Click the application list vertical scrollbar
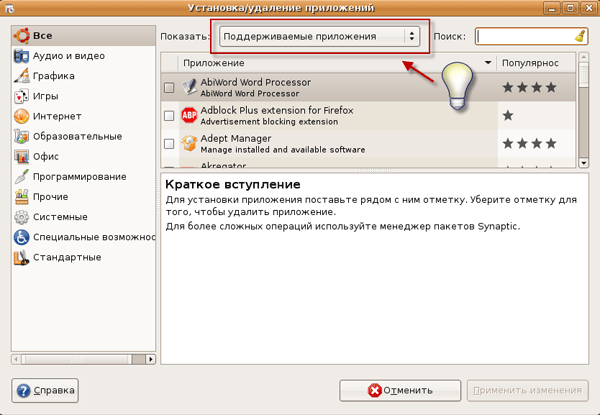 tap(584, 110)
